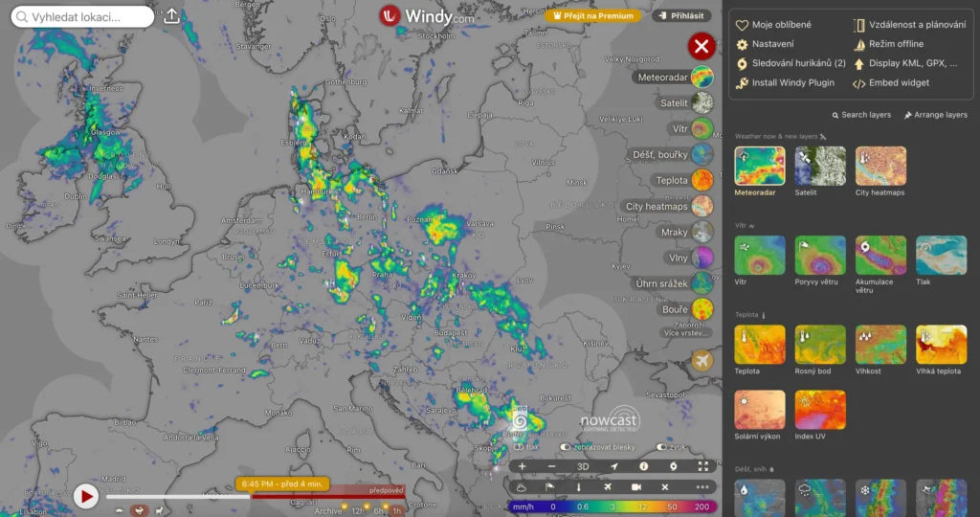Click the windsock reported wind icon
980x517 pixels.
(550, 487)
